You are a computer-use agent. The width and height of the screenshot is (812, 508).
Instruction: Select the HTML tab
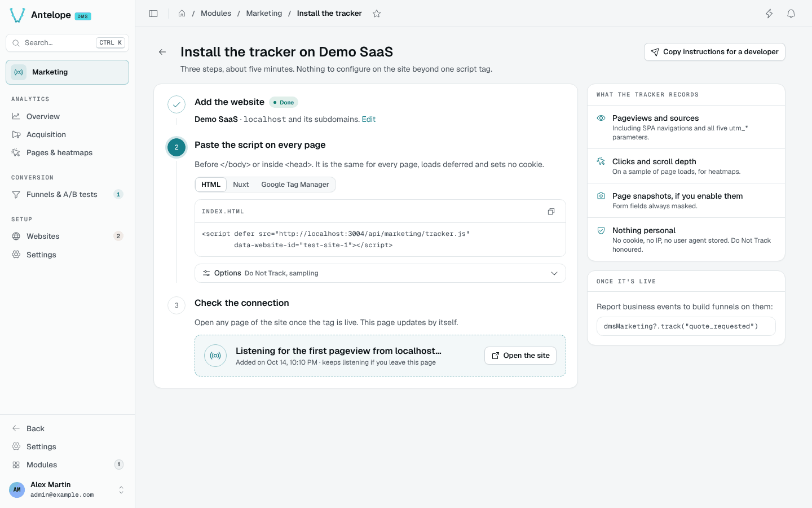coord(211,185)
